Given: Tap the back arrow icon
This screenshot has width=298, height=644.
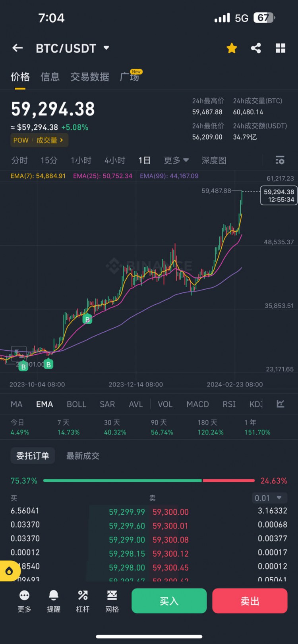Looking at the screenshot, I should (x=17, y=48).
